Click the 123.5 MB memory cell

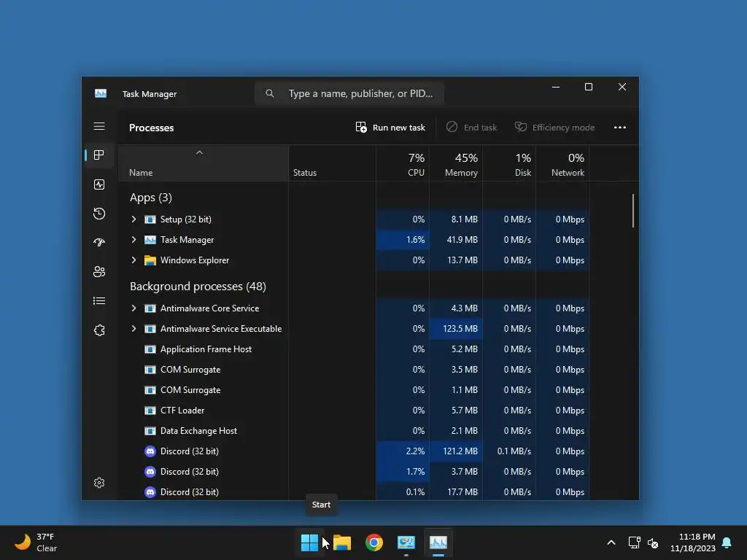[x=456, y=329]
